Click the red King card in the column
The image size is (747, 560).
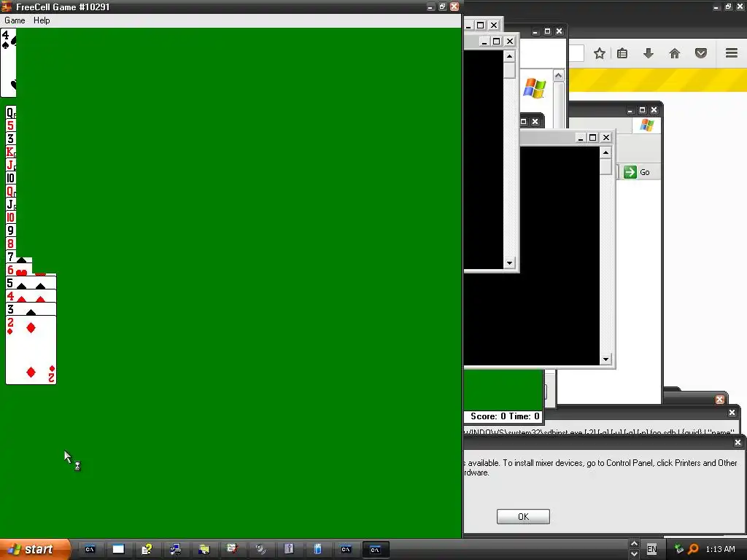pos(10,152)
